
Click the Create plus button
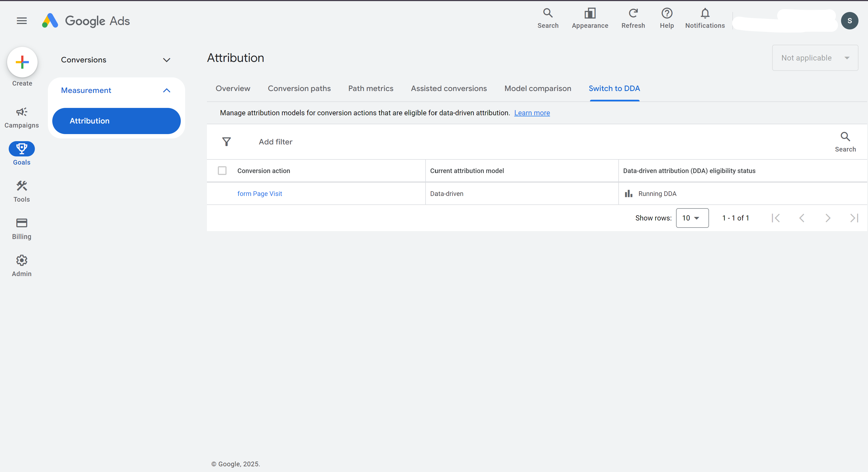[22, 62]
